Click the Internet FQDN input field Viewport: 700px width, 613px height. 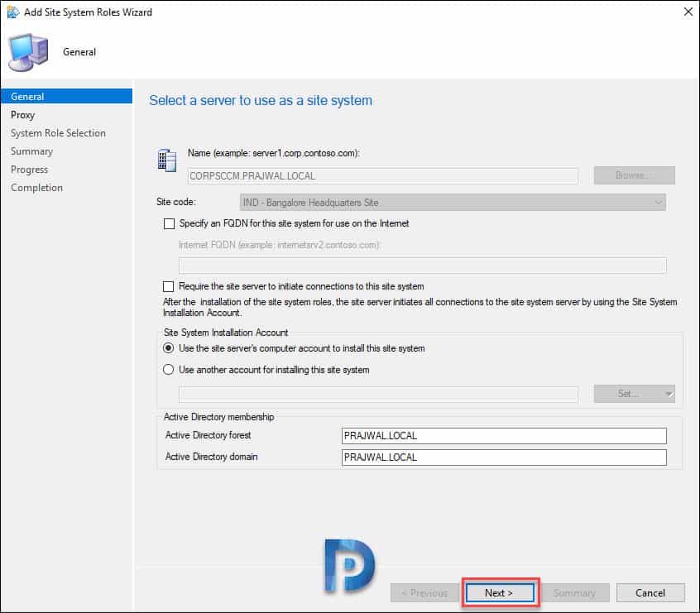tap(423, 266)
